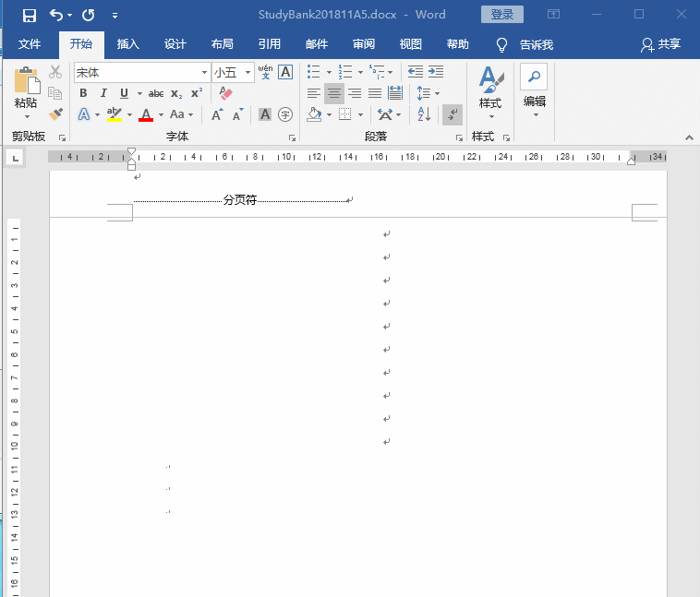Paste clipboard contents with 粘贴 icon
Viewport: 700px width, 597px height.
(x=27, y=80)
